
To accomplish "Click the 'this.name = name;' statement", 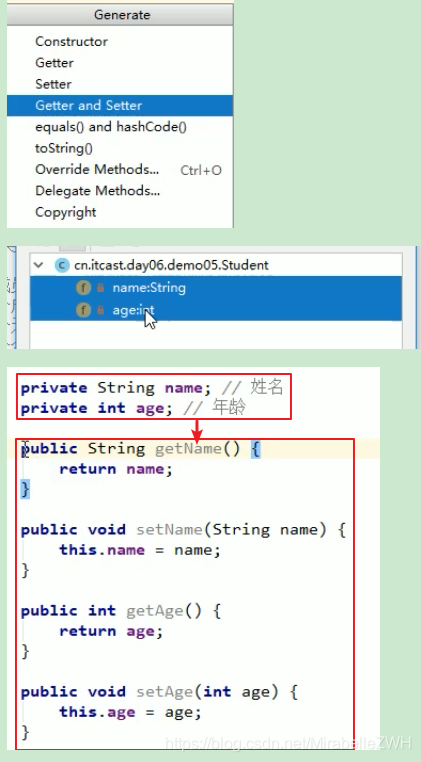I will [140, 550].
